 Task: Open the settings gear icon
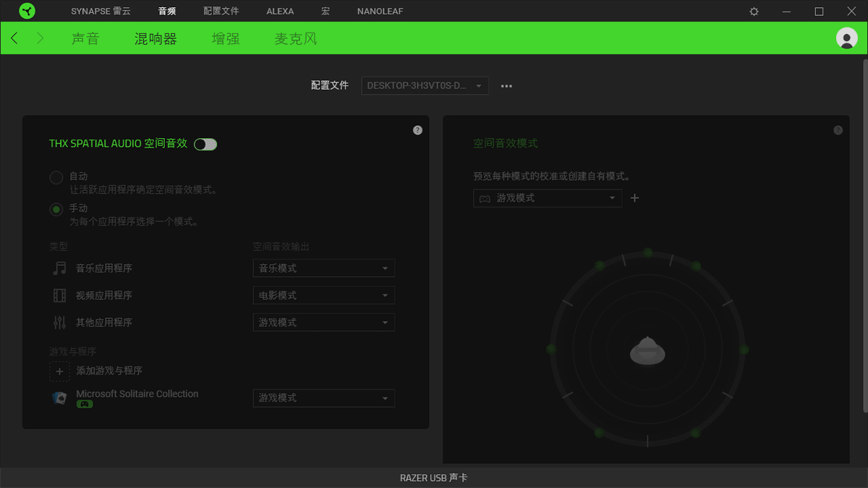(x=754, y=12)
